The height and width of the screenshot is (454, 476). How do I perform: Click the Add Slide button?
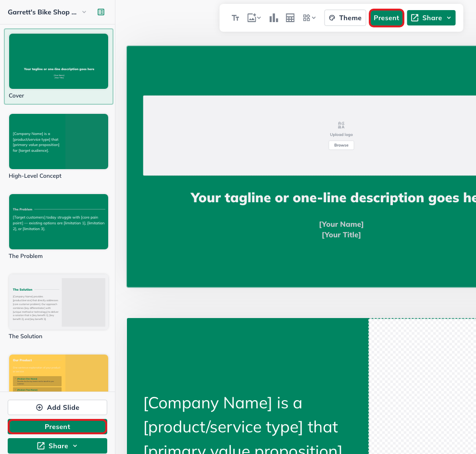[57, 407]
